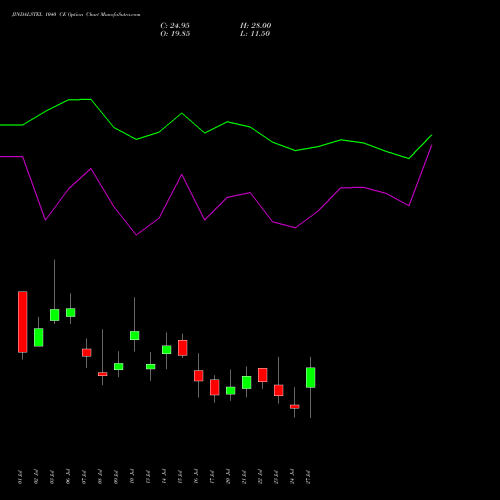Click the '10 Jul' date axis label
Image resolution: width=500 pixels, height=500 pixels.
[132, 477]
